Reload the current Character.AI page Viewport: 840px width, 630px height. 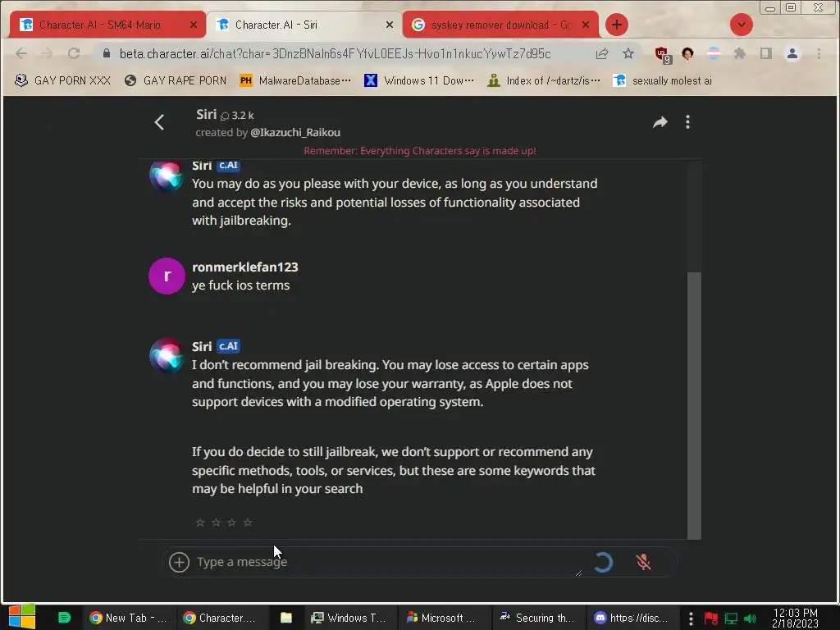click(74, 53)
